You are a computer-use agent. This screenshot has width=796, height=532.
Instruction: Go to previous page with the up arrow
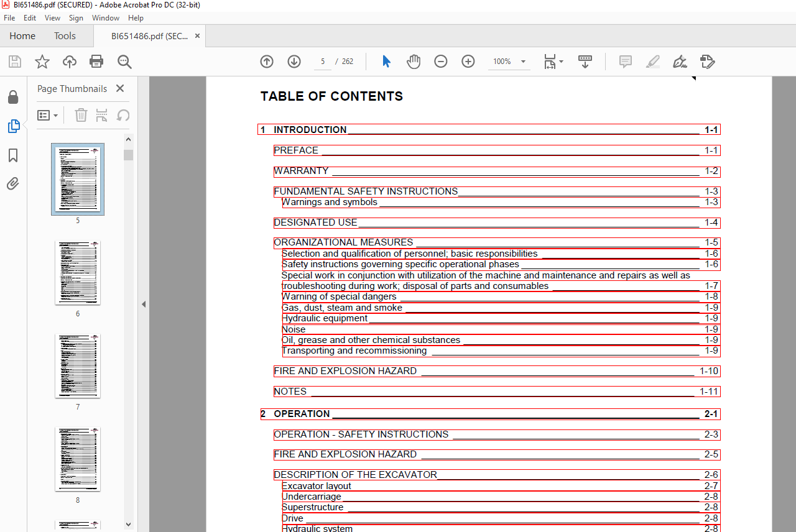tap(267, 62)
